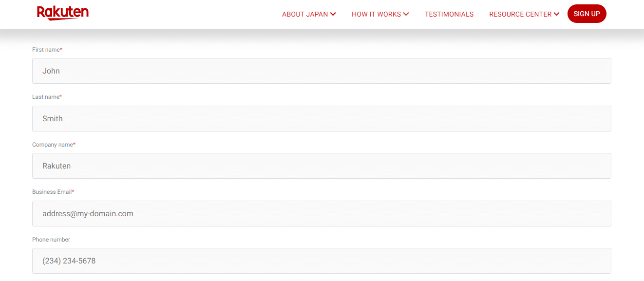Focus the First name field with John placeholder

click(x=322, y=71)
